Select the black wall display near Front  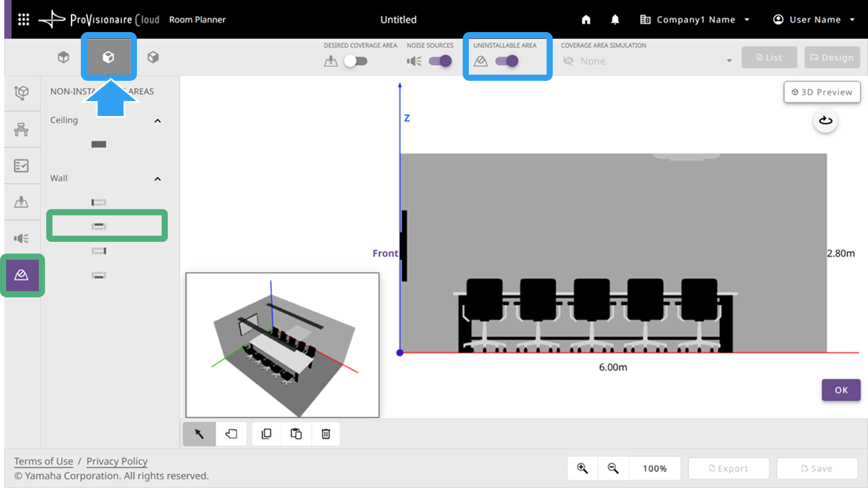(404, 246)
